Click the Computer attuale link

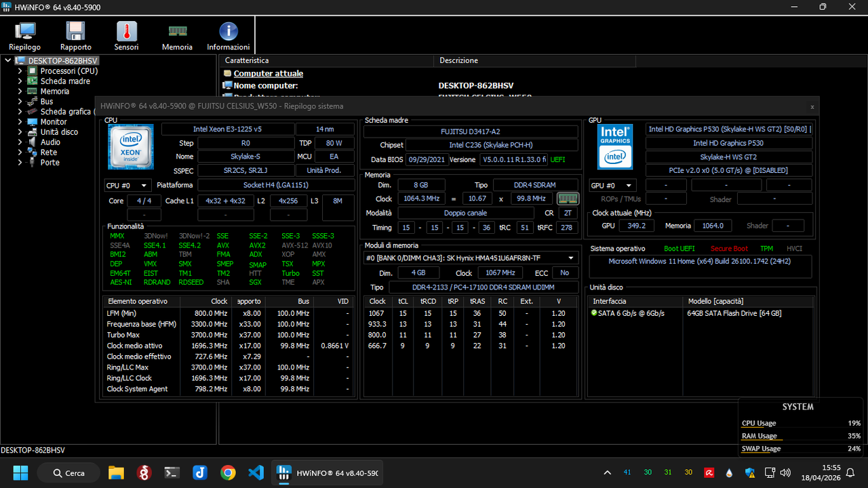click(268, 74)
